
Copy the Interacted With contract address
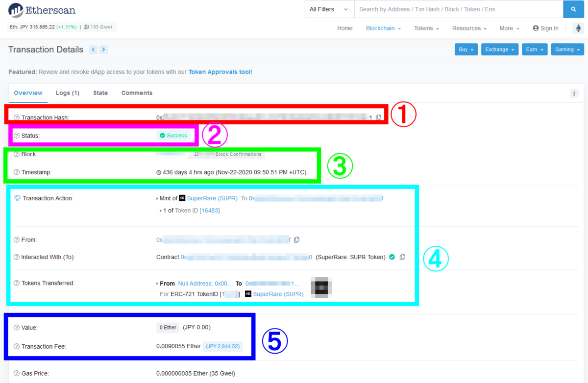tap(402, 257)
